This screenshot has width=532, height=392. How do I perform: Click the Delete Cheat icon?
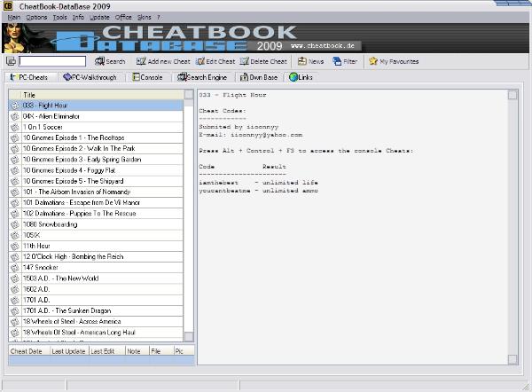tap(245, 61)
